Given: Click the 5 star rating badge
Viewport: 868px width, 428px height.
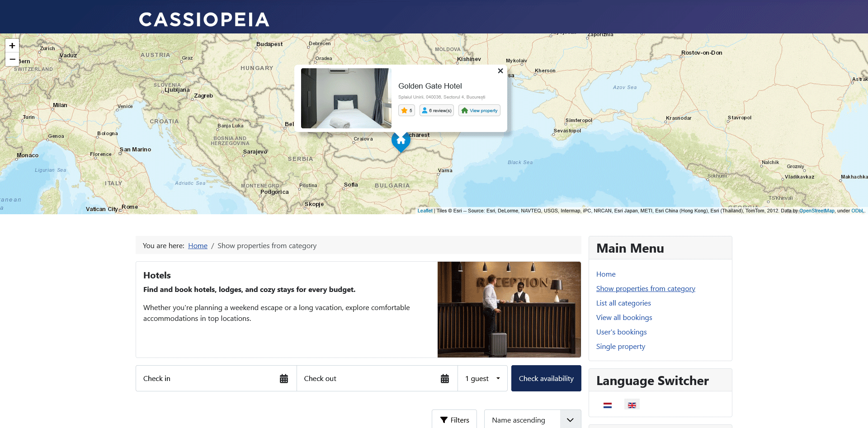Looking at the screenshot, I should click(x=406, y=110).
